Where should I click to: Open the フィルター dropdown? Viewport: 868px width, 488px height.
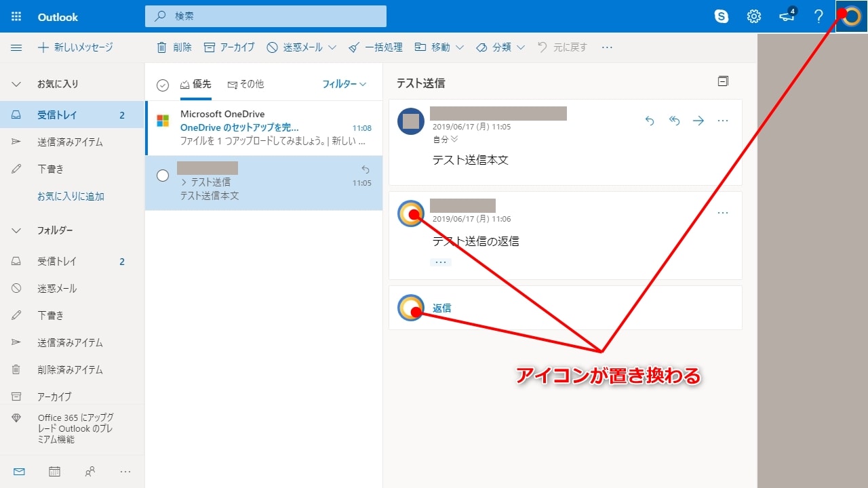coord(344,84)
